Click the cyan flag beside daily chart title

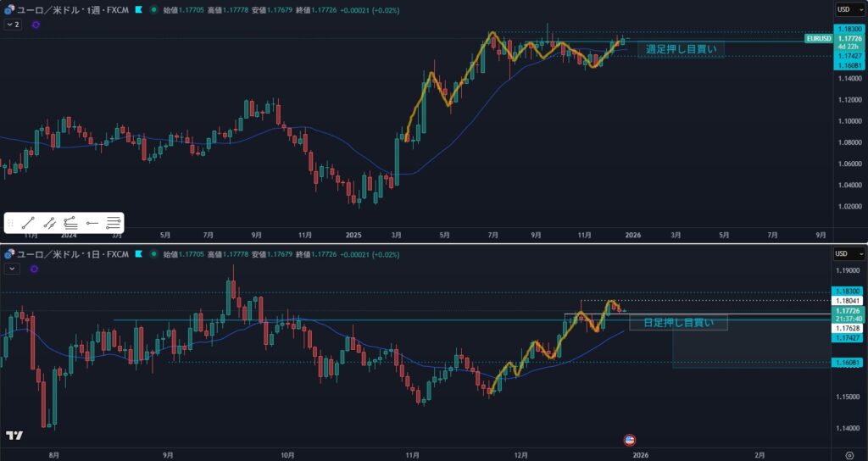(x=138, y=253)
